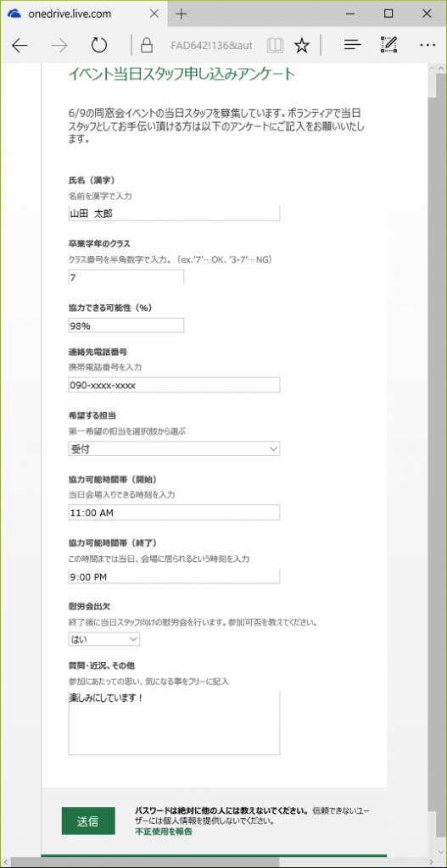
Task: Click the 氏名 field containing 山田 太郎
Action: point(174,213)
